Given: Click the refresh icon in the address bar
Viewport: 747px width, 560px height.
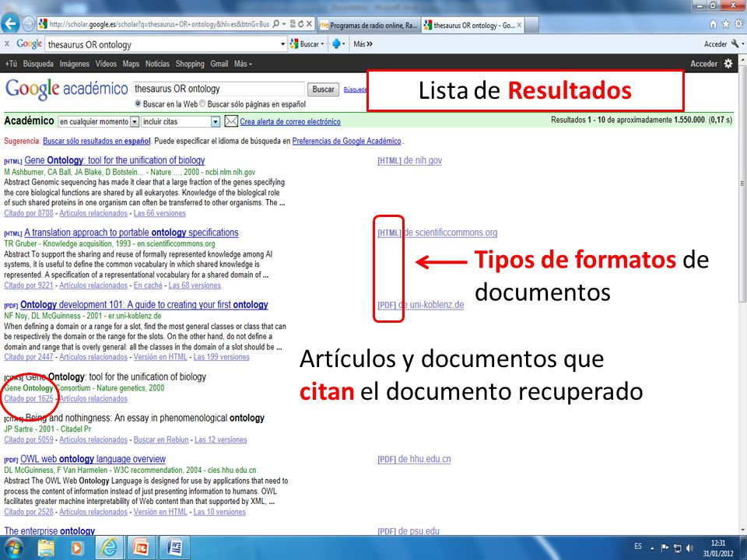Looking at the screenshot, I should (x=300, y=24).
